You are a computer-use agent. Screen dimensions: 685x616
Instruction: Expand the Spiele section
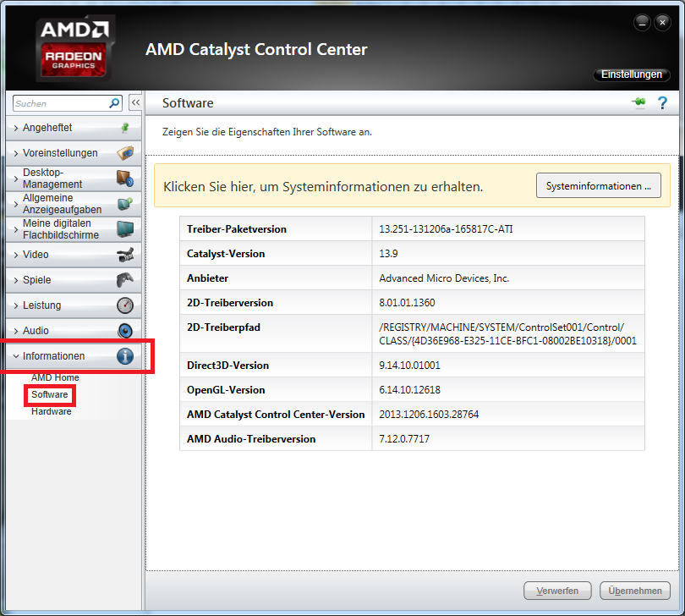[x=74, y=280]
